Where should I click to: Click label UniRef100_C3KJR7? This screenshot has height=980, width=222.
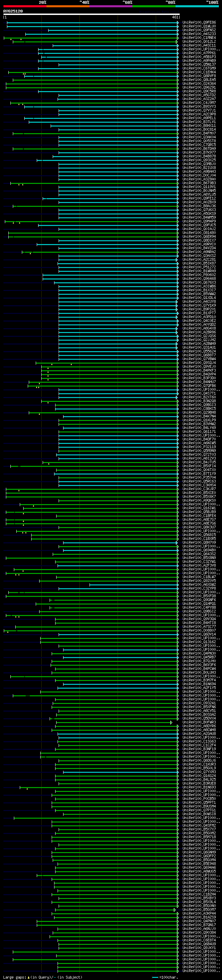click(x=199, y=489)
